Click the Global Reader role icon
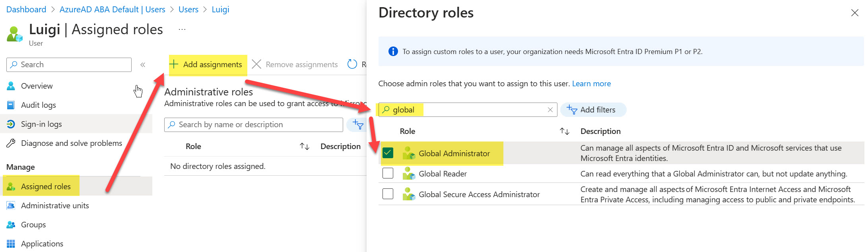The width and height of the screenshot is (868, 252). [x=409, y=173]
